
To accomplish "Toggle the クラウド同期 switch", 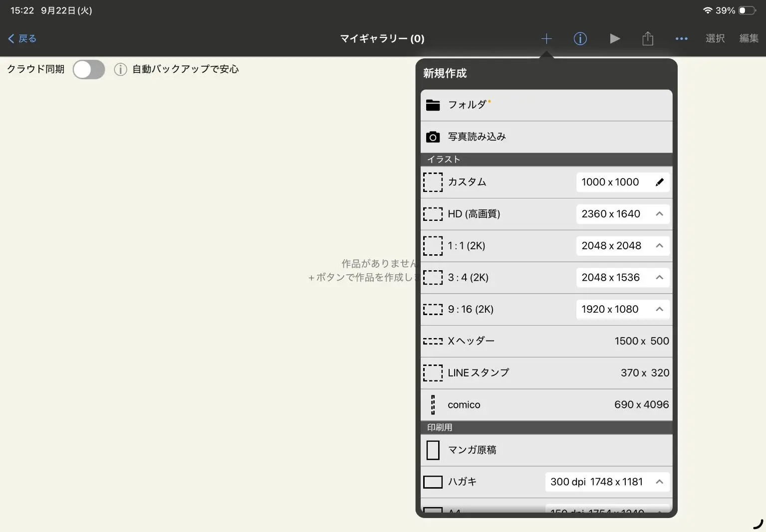I will (89, 69).
